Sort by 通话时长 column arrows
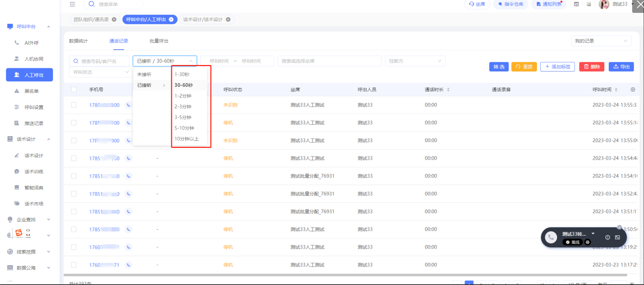Viewport: 644px width, 285px height. point(448,90)
